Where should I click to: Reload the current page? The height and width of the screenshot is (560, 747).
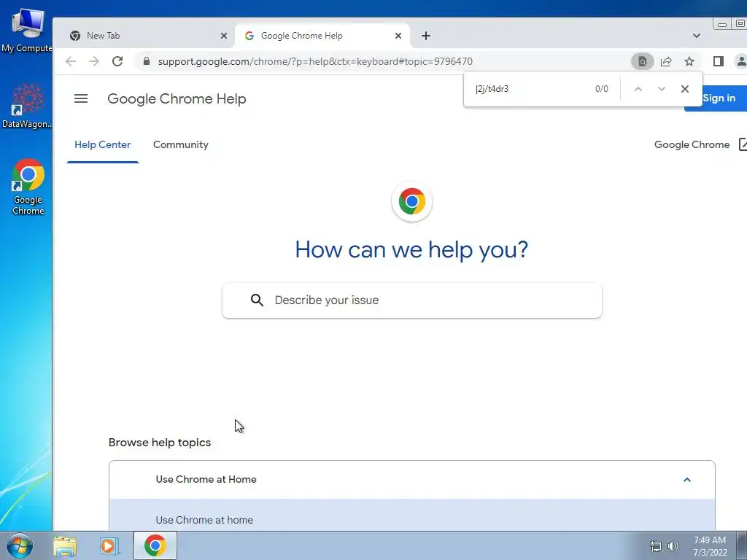[117, 61]
